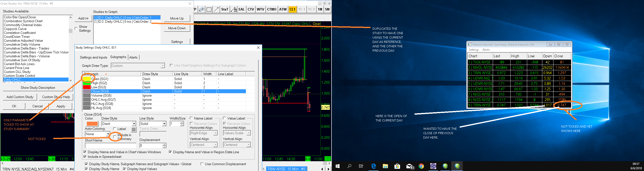Image resolution: width=644 pixels, height=171 pixels.
Task: Click the gray label color swatch
Action: click(133, 130)
